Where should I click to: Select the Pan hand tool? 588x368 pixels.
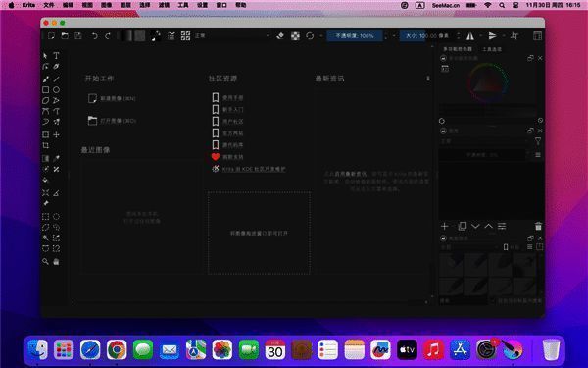pos(56,261)
